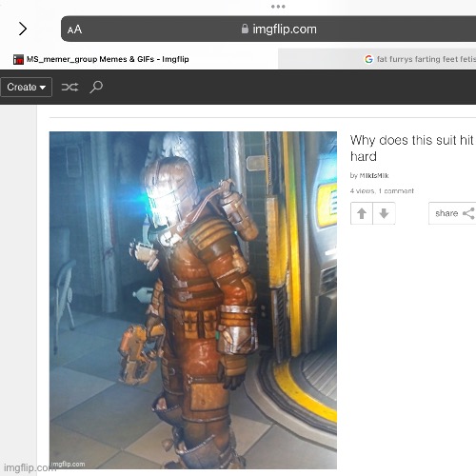Click the title 'Why does this suit hit hard'
This screenshot has height=476, width=476.
(411, 149)
